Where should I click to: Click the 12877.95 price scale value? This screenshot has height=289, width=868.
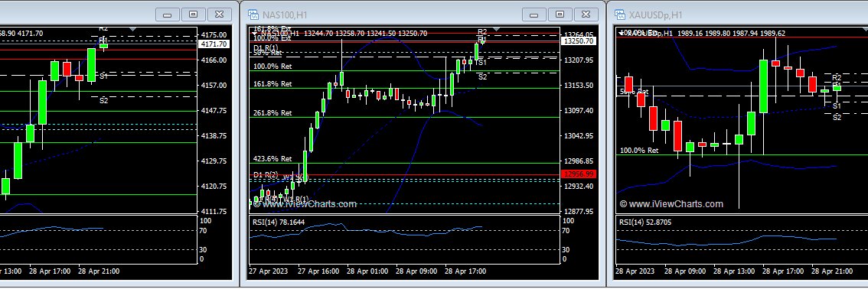click(578, 211)
